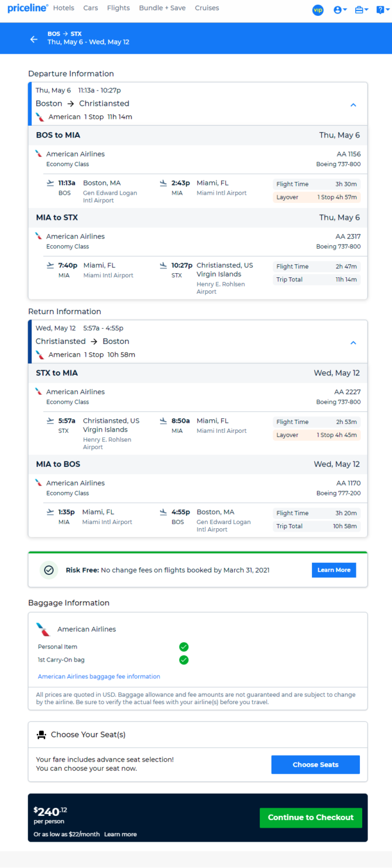
Task: Collapse the departure flight details chevron
Action: click(353, 105)
